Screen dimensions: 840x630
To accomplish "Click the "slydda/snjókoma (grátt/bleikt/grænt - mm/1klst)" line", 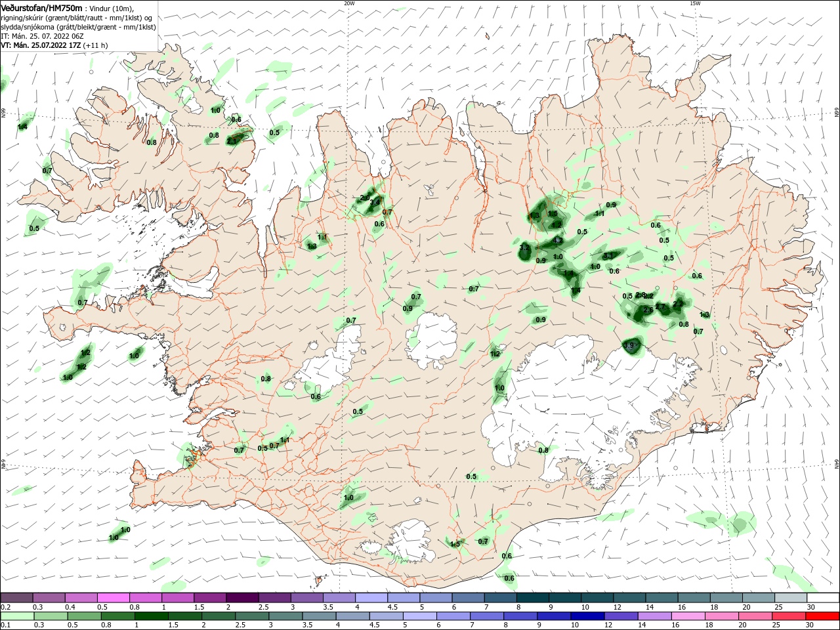I will (x=78, y=27).
